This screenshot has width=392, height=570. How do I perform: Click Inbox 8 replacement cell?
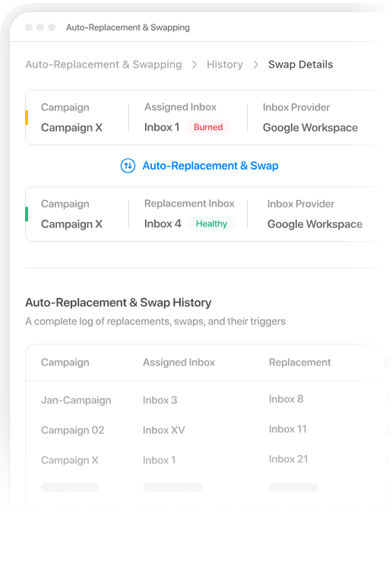coord(286,399)
